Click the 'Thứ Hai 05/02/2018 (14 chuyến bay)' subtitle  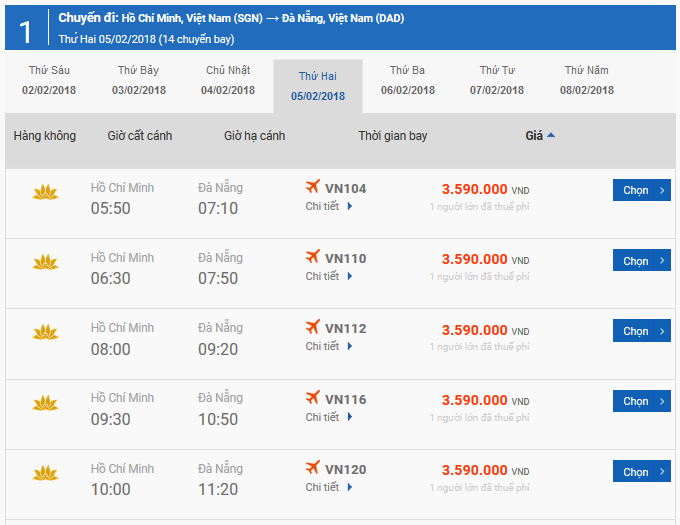tap(147, 39)
